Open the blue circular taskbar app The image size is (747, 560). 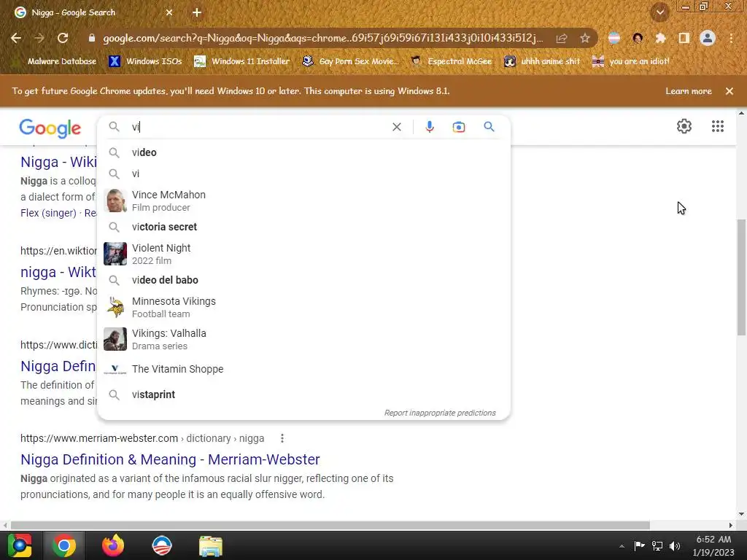pos(161,545)
